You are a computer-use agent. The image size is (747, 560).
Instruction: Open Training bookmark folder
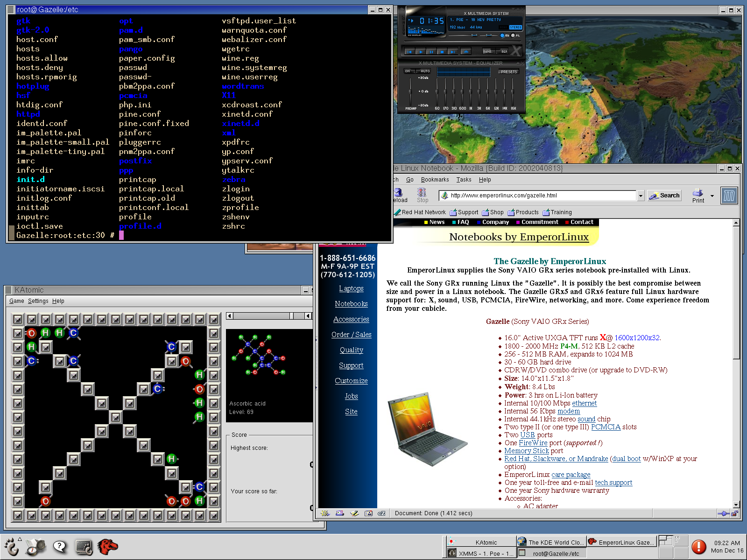point(557,212)
